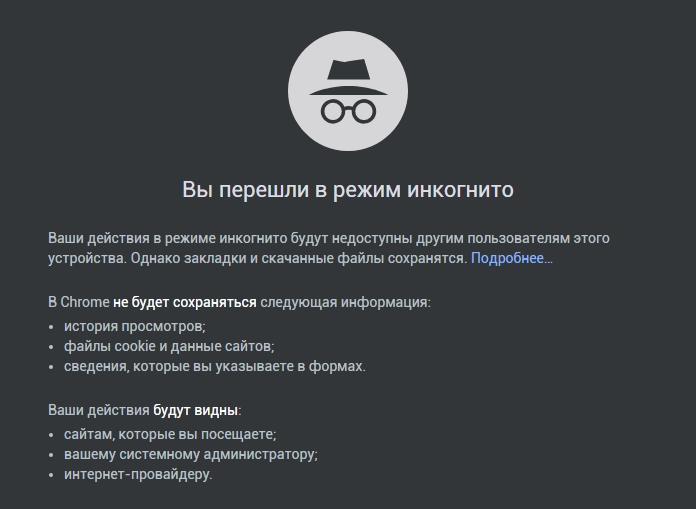Click the word "Chrome" in the paragraph
This screenshot has height=509, width=696.
point(85,302)
